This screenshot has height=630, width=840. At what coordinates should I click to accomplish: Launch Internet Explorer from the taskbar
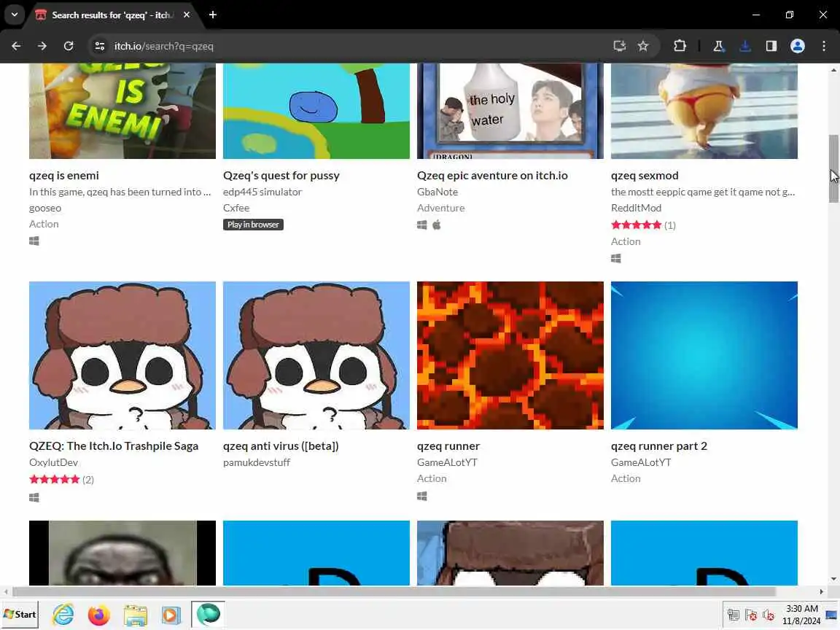pyautogui.click(x=63, y=615)
